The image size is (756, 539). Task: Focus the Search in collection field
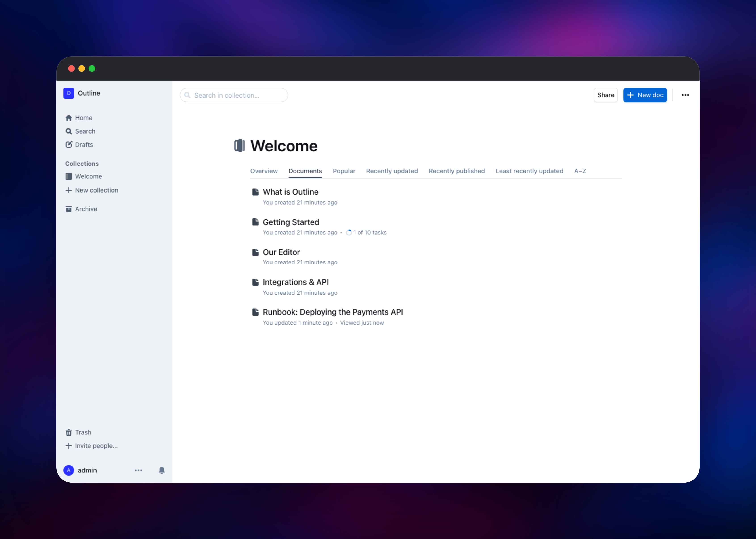[234, 95]
